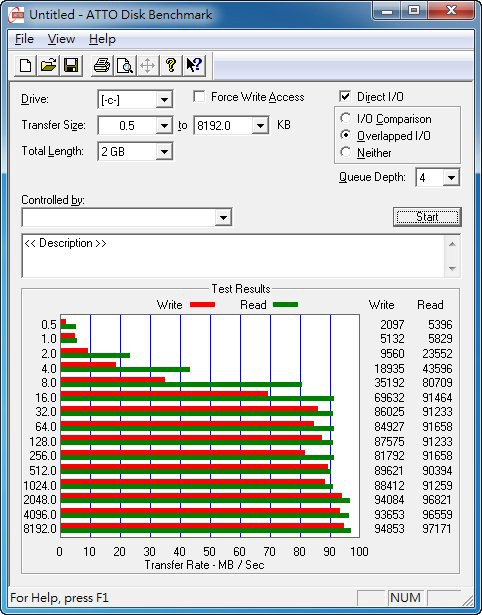Open the Queue Depth dropdown
This screenshot has width=482, height=615.
click(451, 178)
